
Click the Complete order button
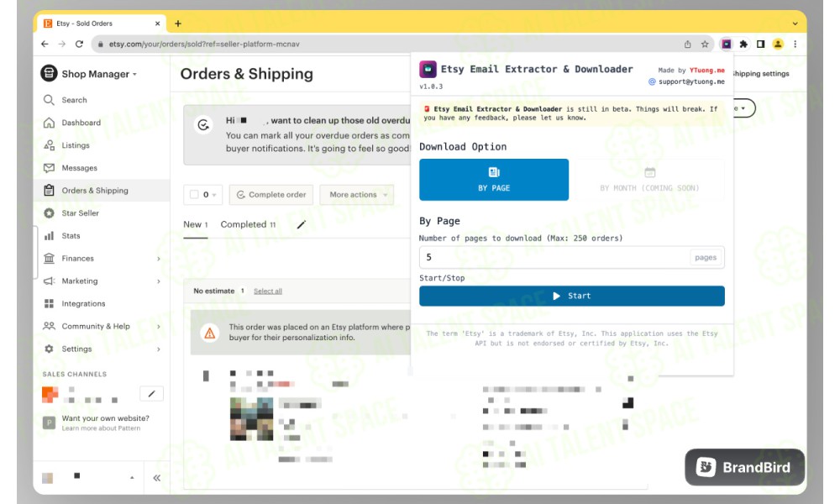tap(271, 194)
